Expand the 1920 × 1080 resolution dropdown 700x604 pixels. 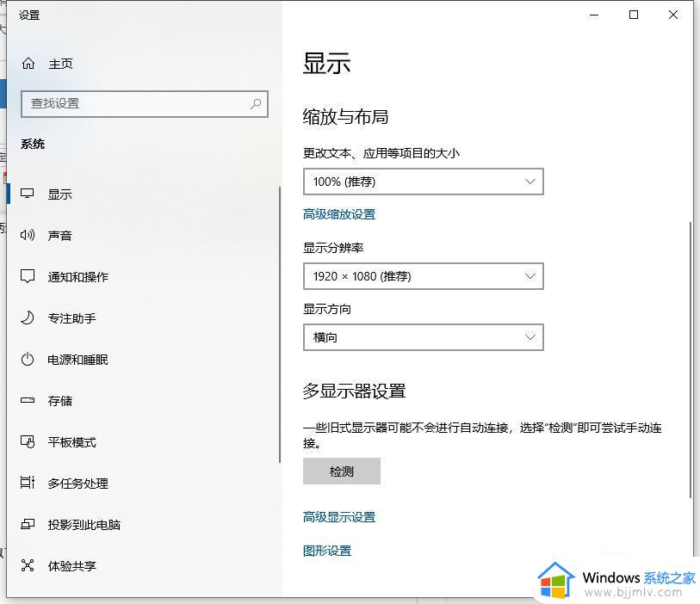coord(424,276)
